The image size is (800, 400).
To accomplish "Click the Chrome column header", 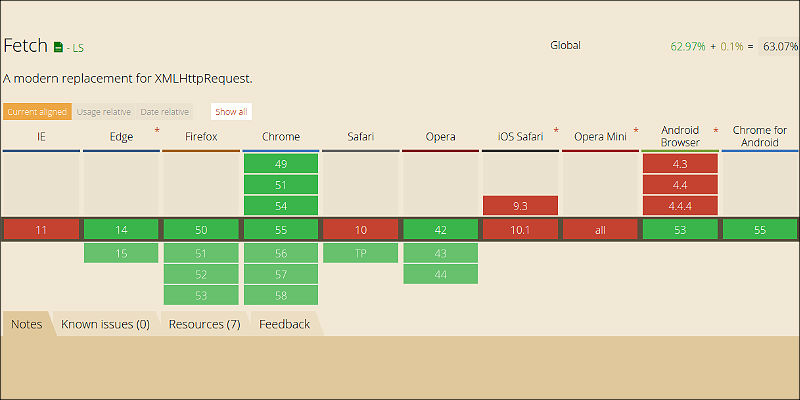I will click(x=281, y=137).
